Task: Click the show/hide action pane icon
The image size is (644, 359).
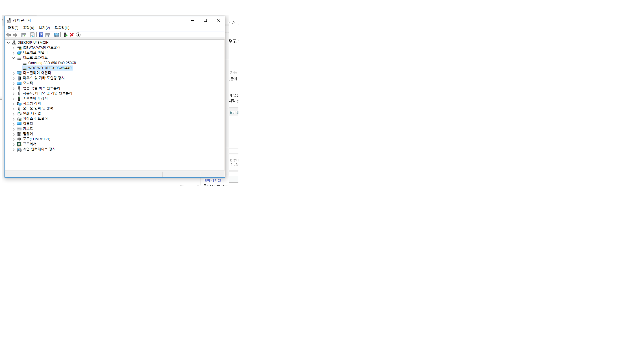Action: pyautogui.click(x=48, y=35)
